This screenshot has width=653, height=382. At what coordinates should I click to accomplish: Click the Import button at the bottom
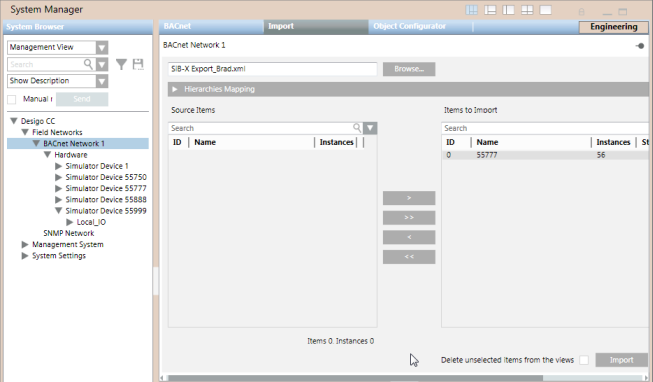(x=621, y=360)
